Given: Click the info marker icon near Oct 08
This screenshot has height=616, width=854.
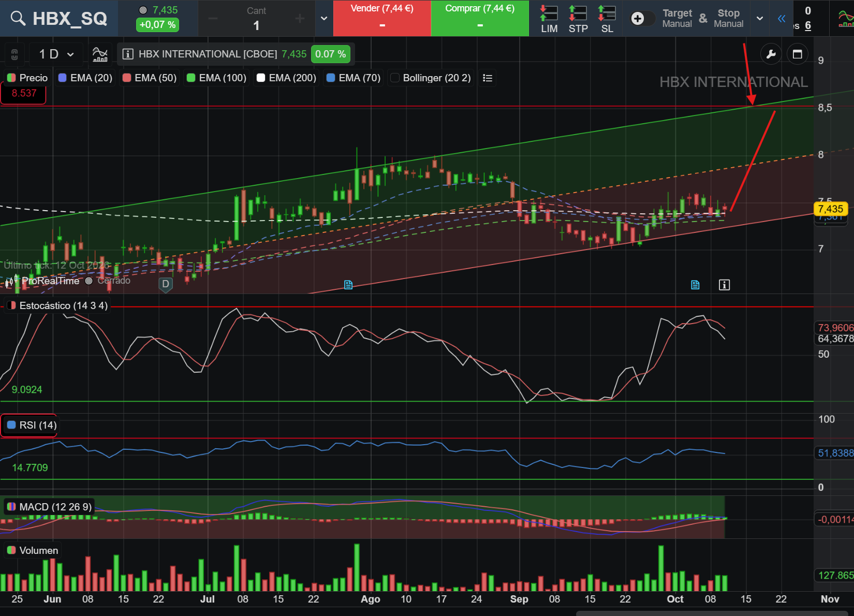Looking at the screenshot, I should click(x=725, y=285).
